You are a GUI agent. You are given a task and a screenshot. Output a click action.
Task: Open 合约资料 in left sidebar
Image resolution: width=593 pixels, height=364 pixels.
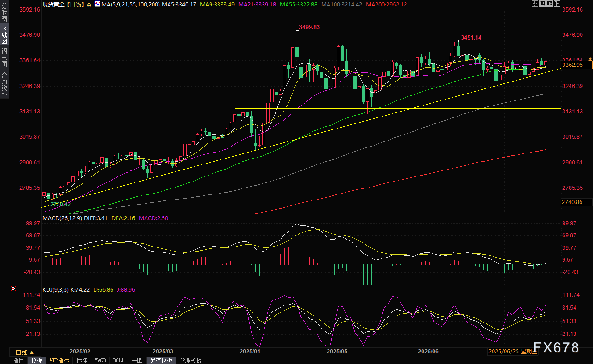coord(5,84)
